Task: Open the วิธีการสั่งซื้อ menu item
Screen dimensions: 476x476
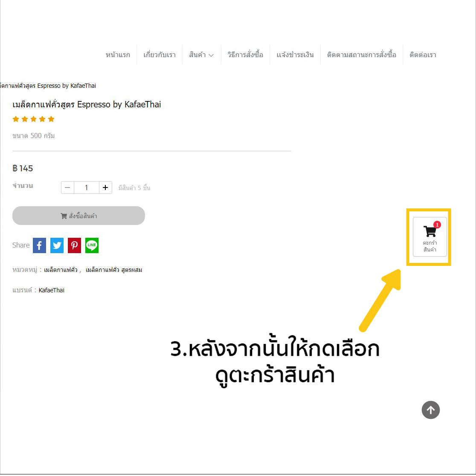Action: tap(245, 55)
